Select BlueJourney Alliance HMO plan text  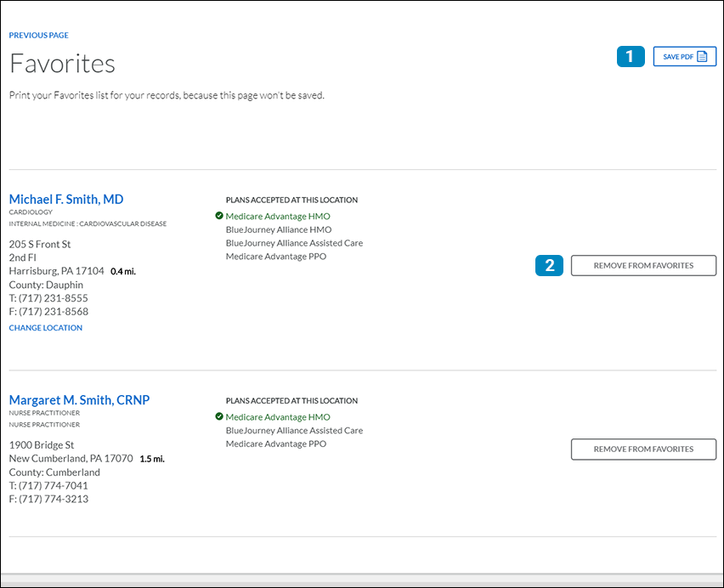tap(279, 229)
